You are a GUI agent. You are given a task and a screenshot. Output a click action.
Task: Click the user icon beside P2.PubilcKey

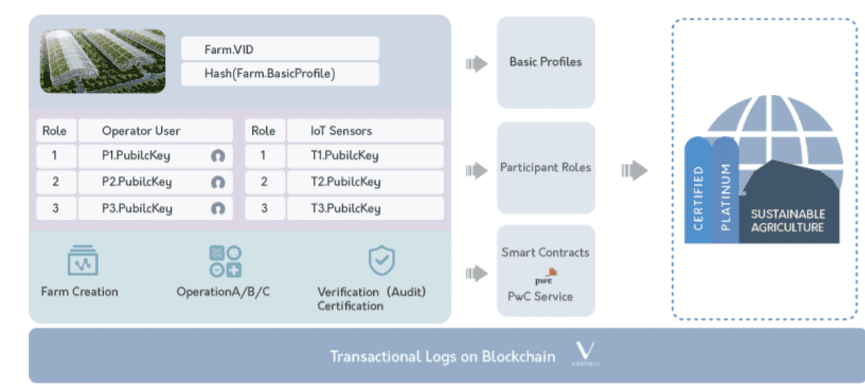[218, 182]
